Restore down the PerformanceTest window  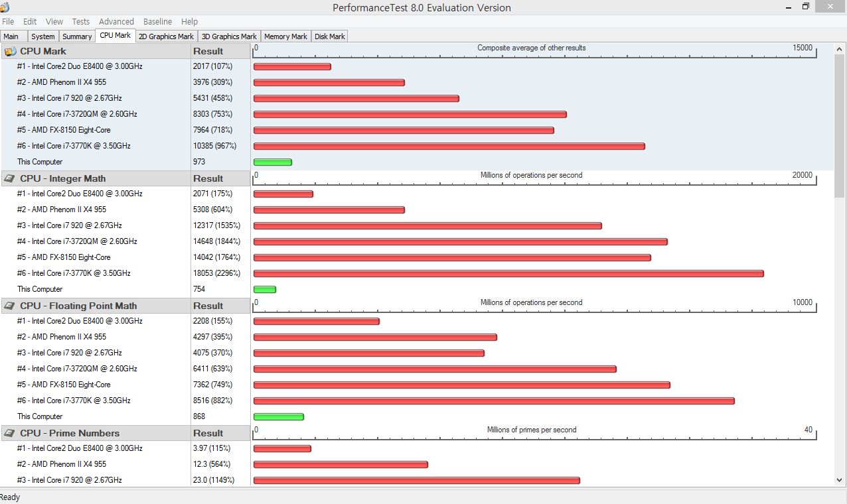click(x=806, y=7)
